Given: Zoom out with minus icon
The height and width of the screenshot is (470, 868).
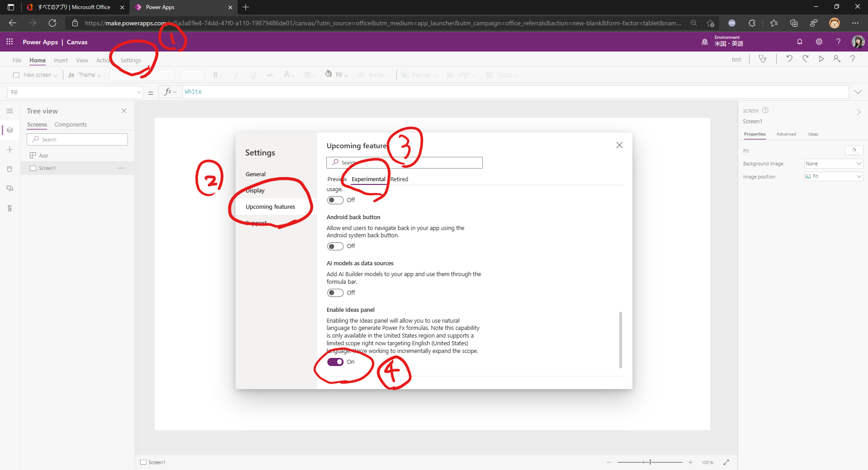Looking at the screenshot, I should tap(609, 462).
